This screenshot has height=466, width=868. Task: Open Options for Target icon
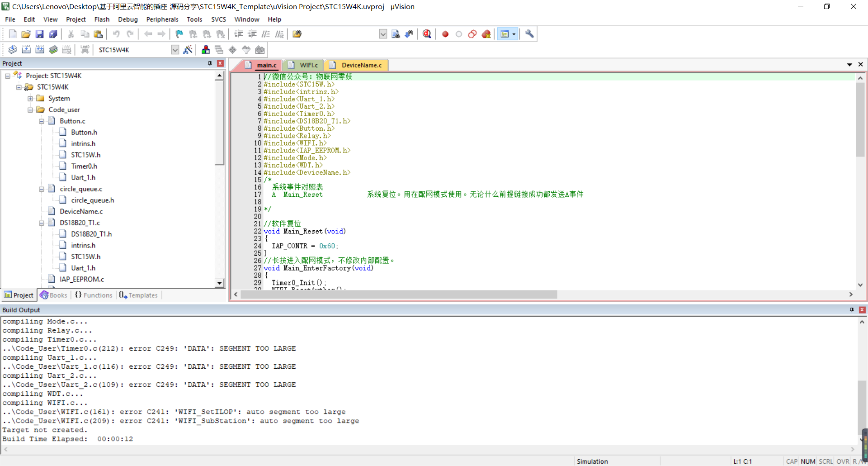point(188,50)
